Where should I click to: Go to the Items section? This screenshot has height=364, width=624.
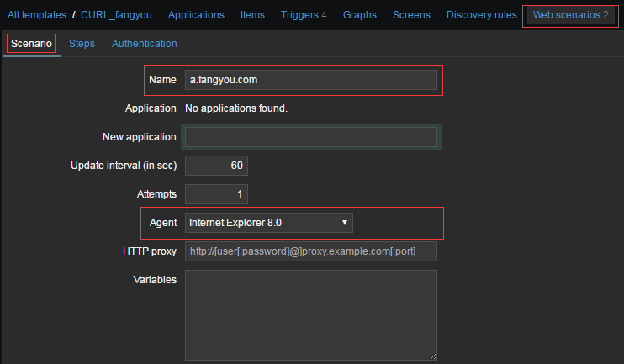pos(252,15)
